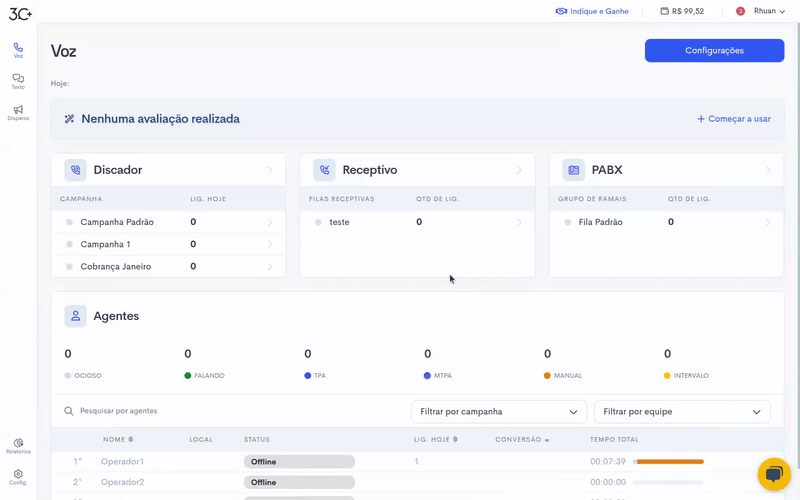Expand the PABX card chevron
Viewport: 800px width, 500px height.
pos(768,170)
